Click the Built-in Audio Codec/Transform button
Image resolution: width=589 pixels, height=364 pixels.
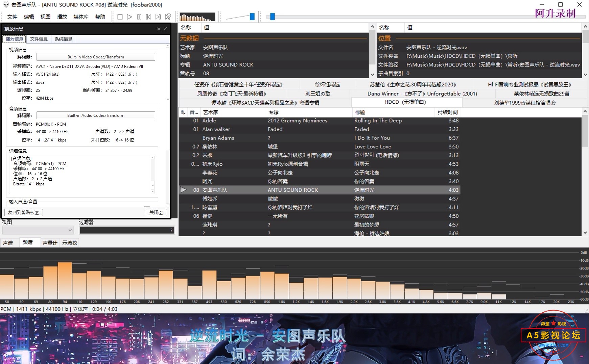(96, 115)
